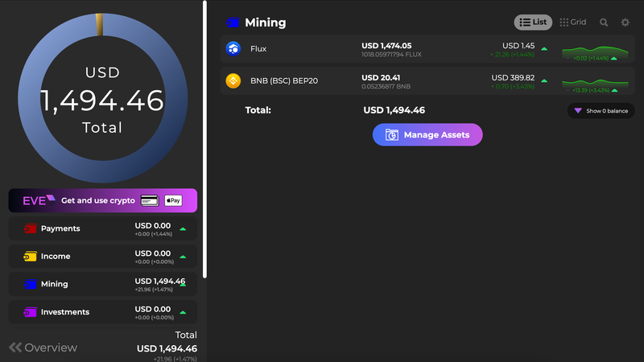Click the Payments wallet icon

point(30,228)
